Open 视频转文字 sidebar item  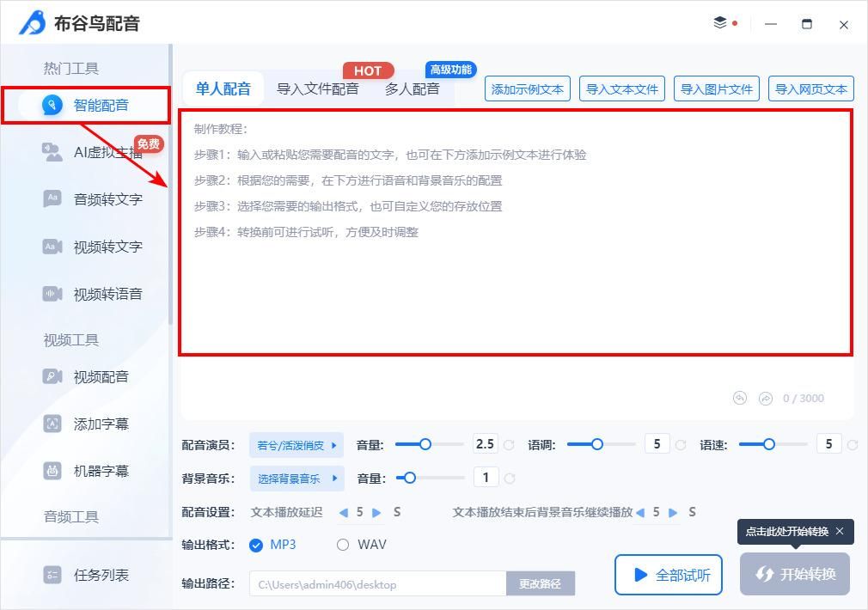(92, 247)
